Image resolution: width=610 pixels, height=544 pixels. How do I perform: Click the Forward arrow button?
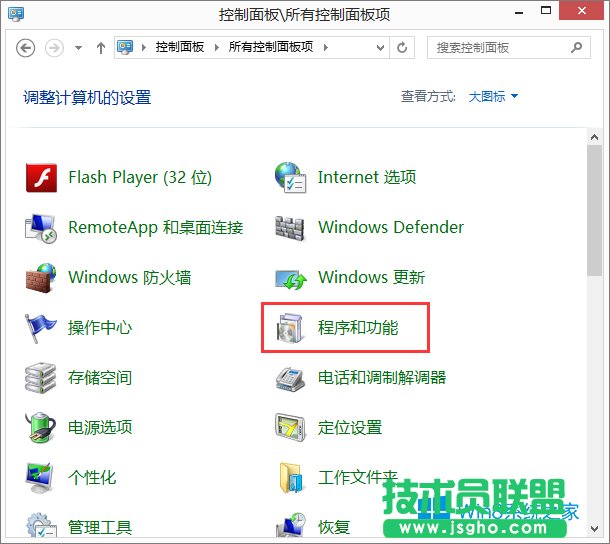coord(54,48)
